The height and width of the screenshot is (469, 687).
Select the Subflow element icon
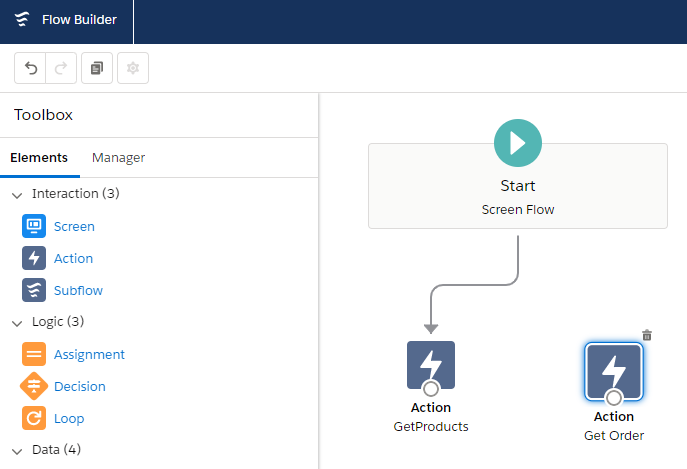(34, 290)
